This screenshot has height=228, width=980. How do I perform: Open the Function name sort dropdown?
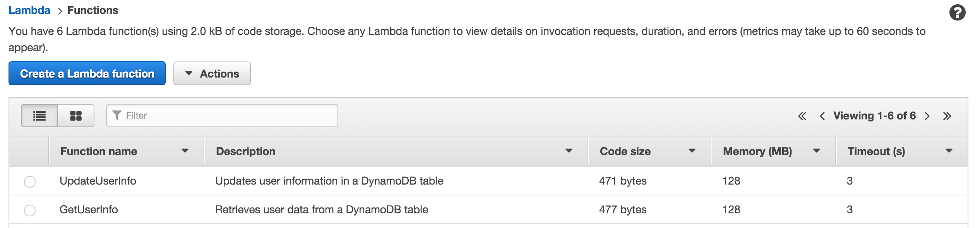[x=185, y=151]
